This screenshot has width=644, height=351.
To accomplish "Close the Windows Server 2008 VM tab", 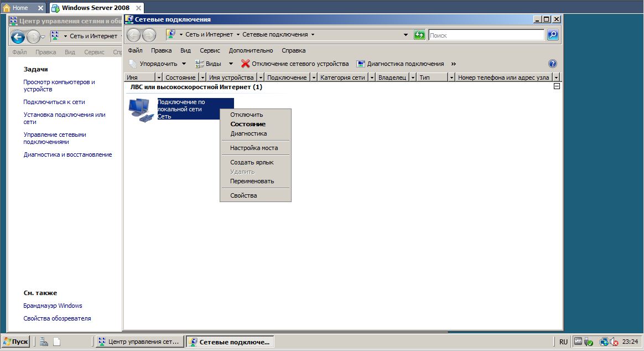I will coord(138,8).
